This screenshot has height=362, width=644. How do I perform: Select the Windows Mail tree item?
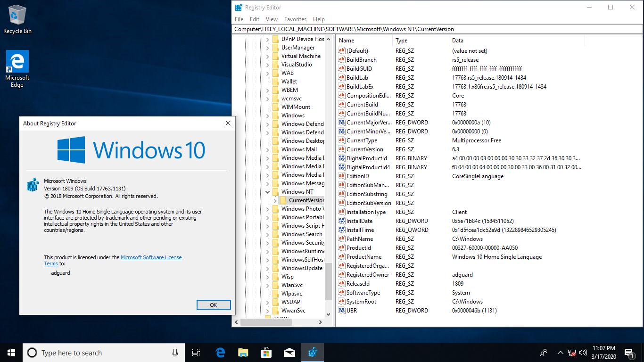[x=299, y=149]
